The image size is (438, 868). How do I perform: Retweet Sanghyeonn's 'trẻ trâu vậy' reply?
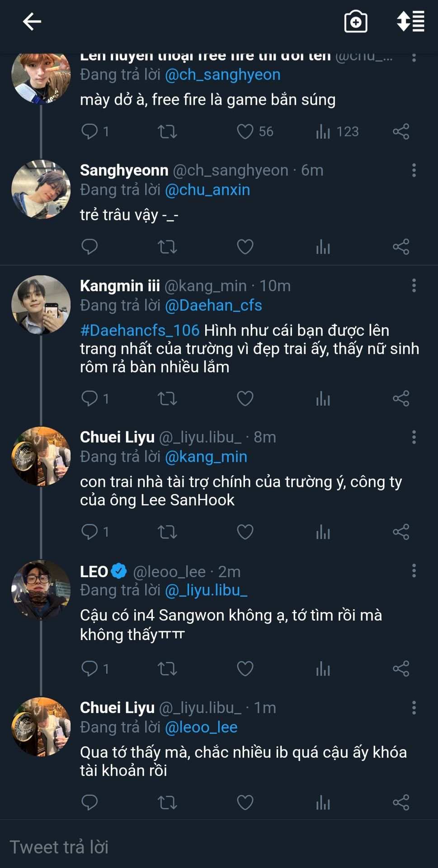167,247
